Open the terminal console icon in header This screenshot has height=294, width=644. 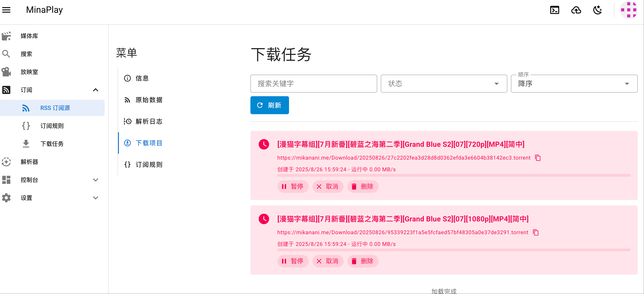click(x=554, y=10)
